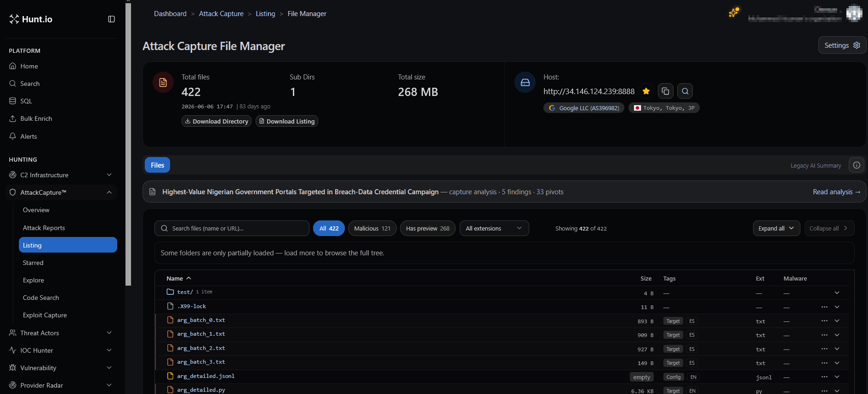868x394 pixels.
Task: Click the Hunt.io logo
Action: (x=31, y=19)
